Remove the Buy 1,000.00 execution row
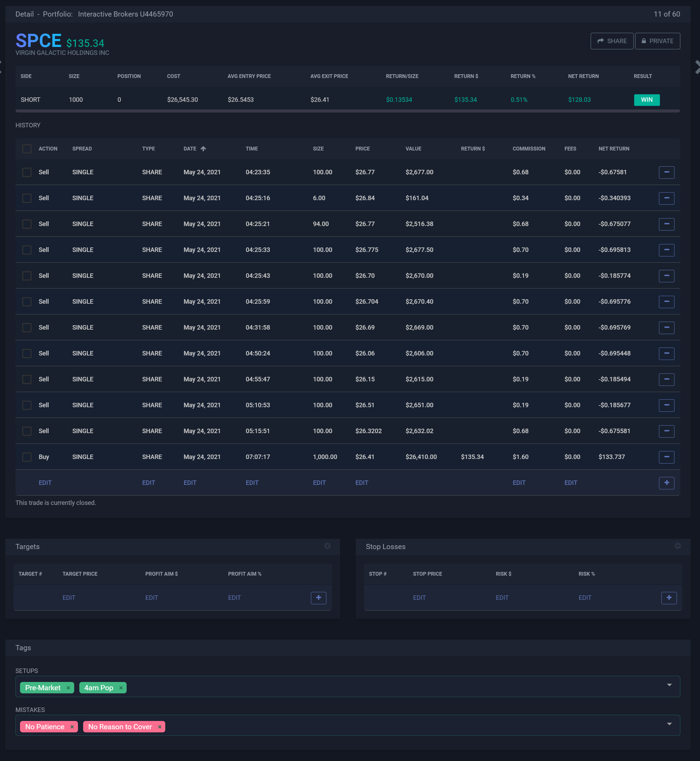Viewport: 700px width, 761px height. pos(666,457)
